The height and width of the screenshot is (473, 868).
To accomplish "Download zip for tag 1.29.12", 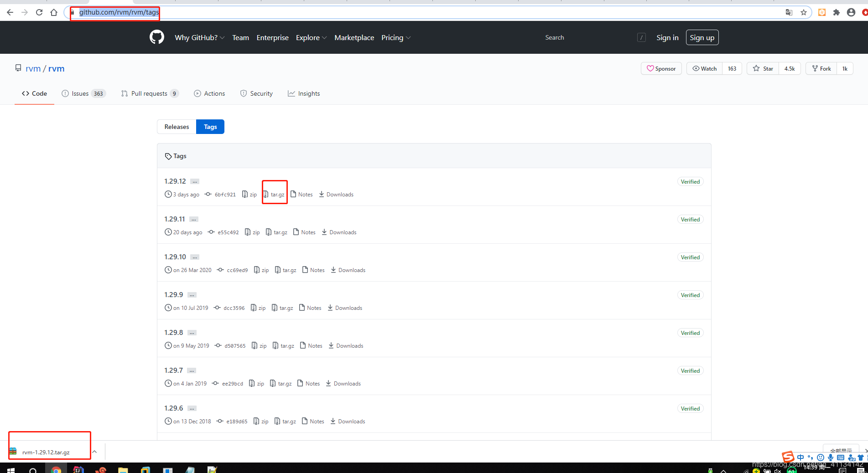I will click(249, 194).
